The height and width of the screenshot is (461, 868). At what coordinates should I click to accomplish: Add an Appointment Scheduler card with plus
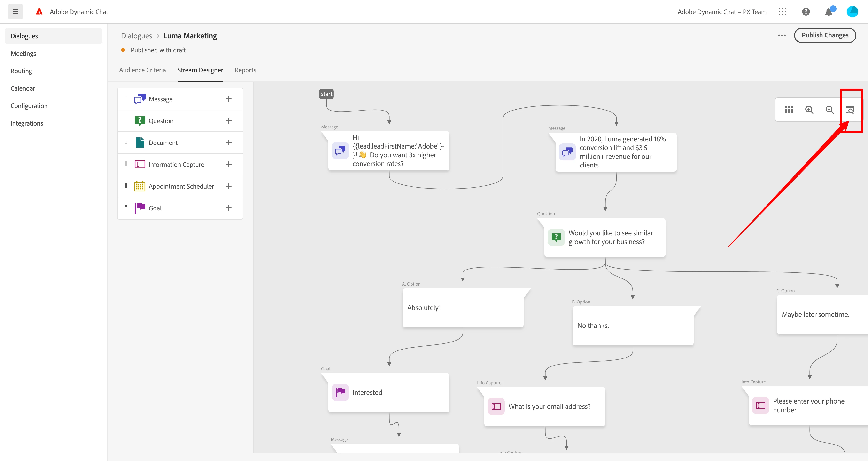point(228,186)
